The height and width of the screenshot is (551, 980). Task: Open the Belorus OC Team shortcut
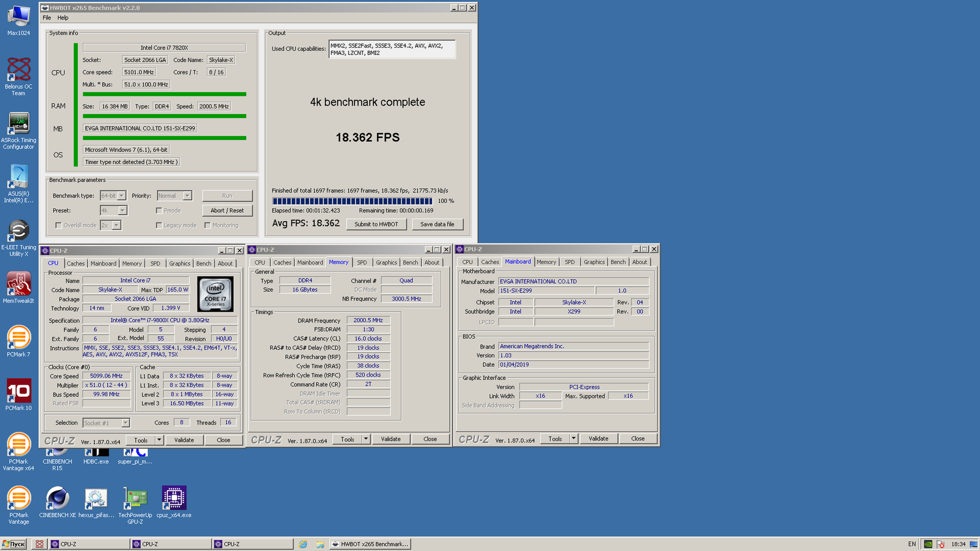(19, 77)
